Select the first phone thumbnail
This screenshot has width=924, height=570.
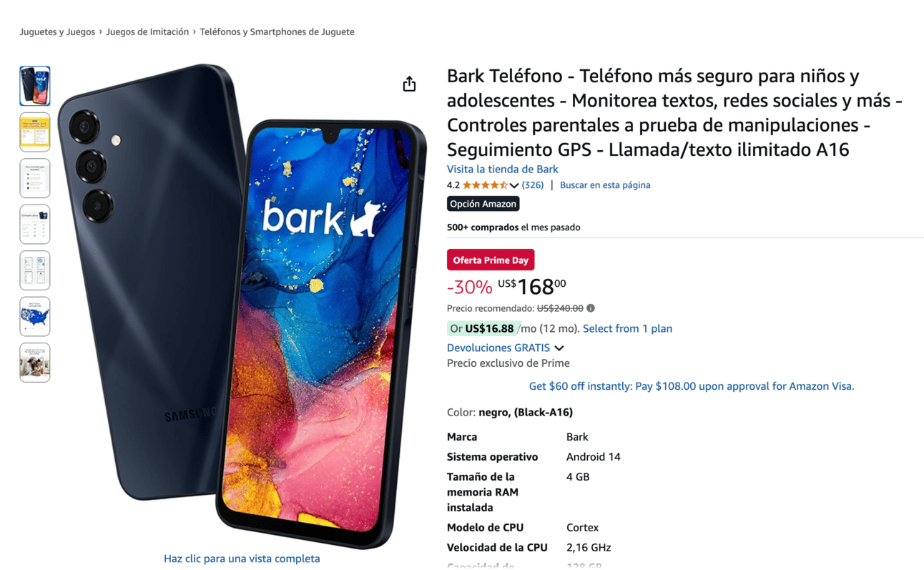pyautogui.click(x=35, y=86)
